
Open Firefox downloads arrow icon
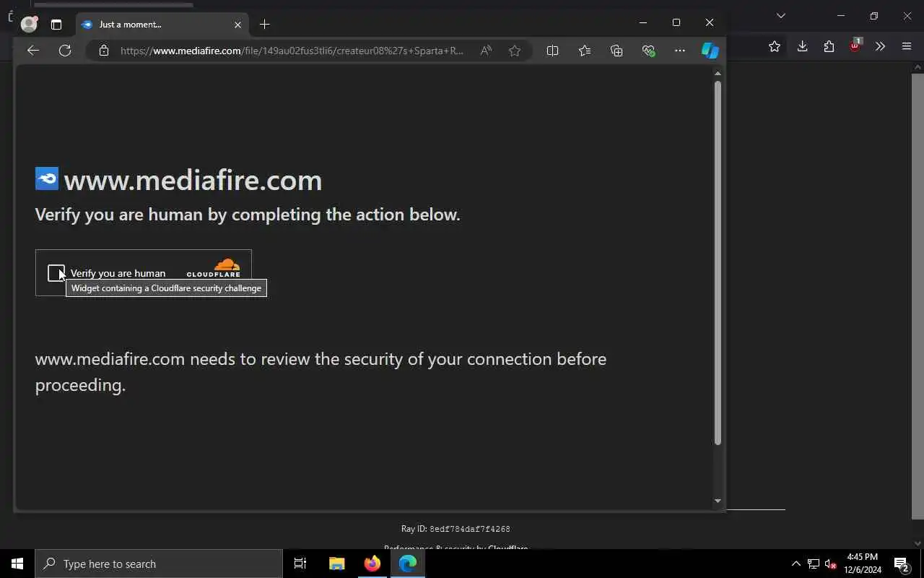(802, 46)
